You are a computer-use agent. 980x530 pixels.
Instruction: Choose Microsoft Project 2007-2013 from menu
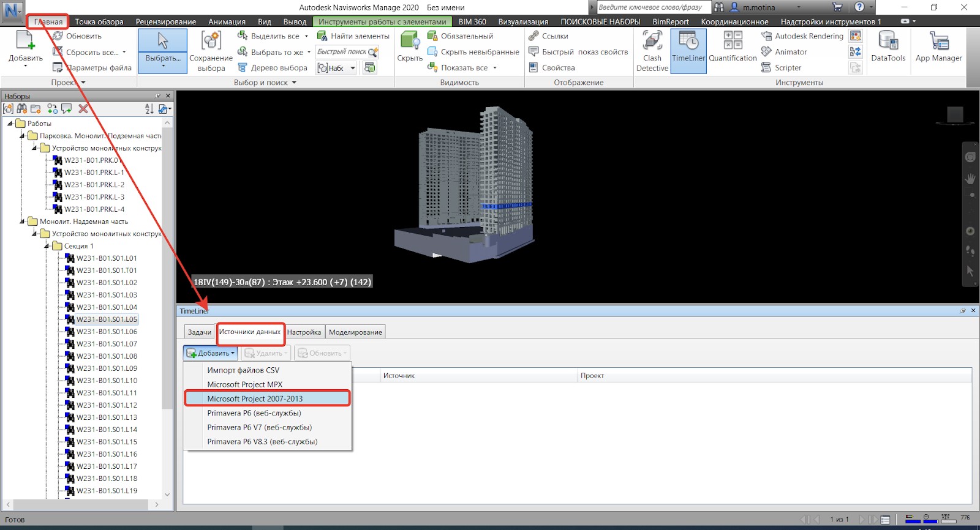tap(268, 398)
